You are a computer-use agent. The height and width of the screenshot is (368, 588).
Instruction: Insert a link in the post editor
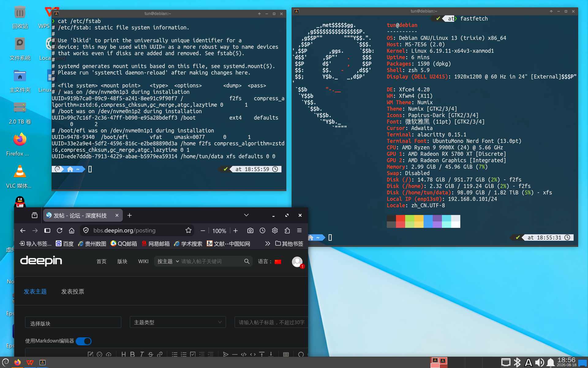160,354
